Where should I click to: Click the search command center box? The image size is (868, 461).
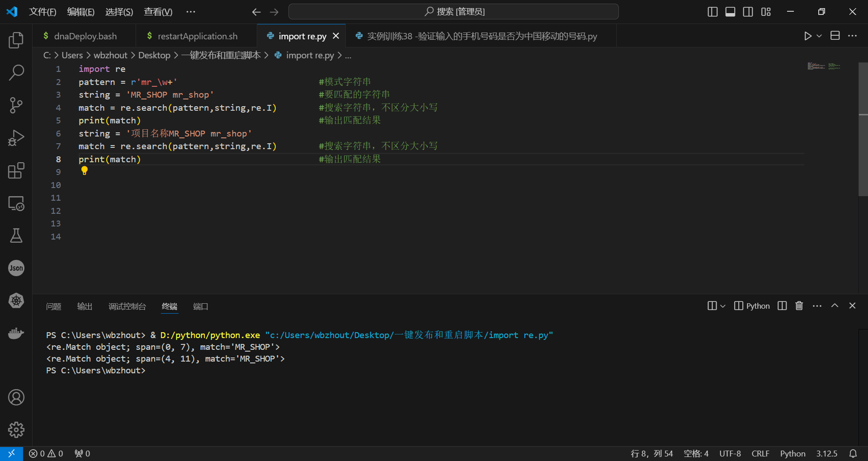(x=453, y=12)
